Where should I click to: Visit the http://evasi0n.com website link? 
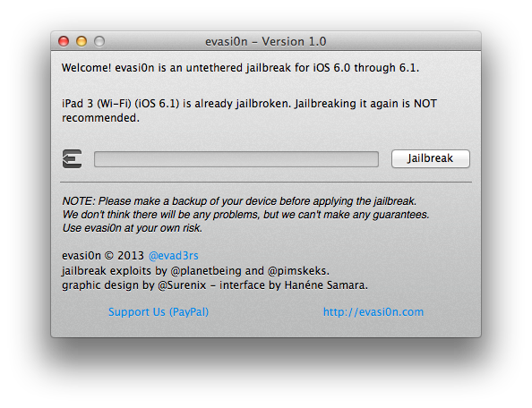[x=373, y=311]
